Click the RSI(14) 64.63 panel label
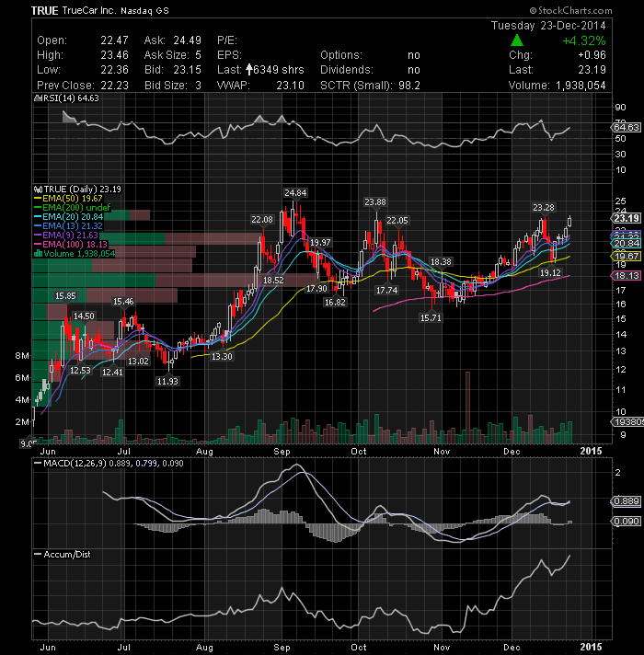 71,98
